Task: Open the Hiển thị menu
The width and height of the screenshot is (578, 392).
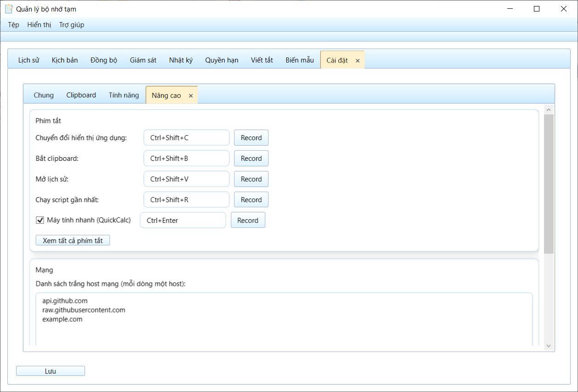Action: [39, 25]
